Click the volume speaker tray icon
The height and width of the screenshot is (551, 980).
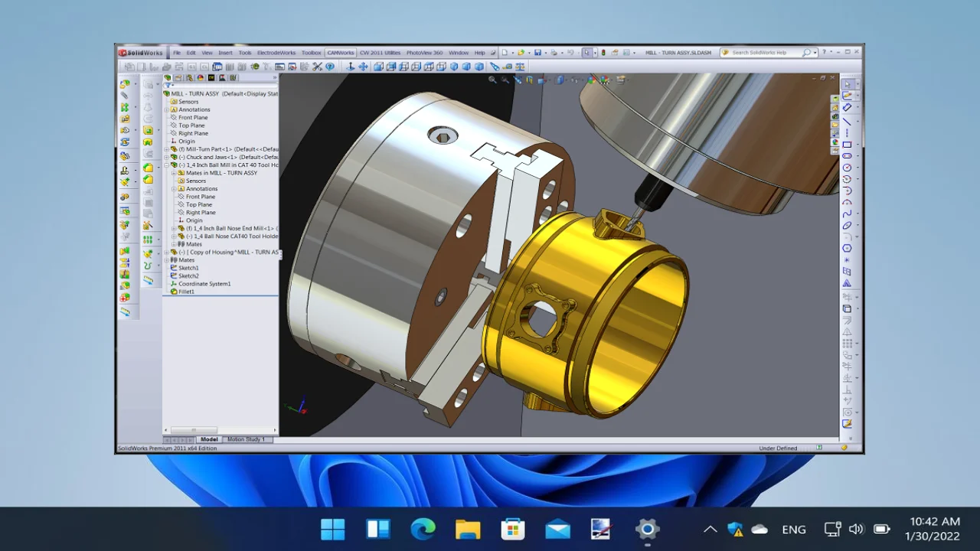click(x=856, y=529)
